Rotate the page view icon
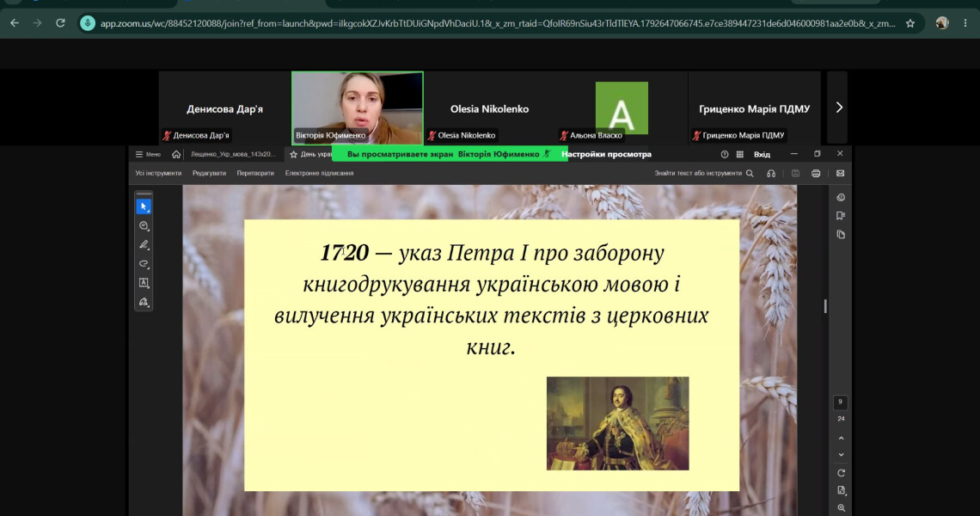 click(x=841, y=473)
